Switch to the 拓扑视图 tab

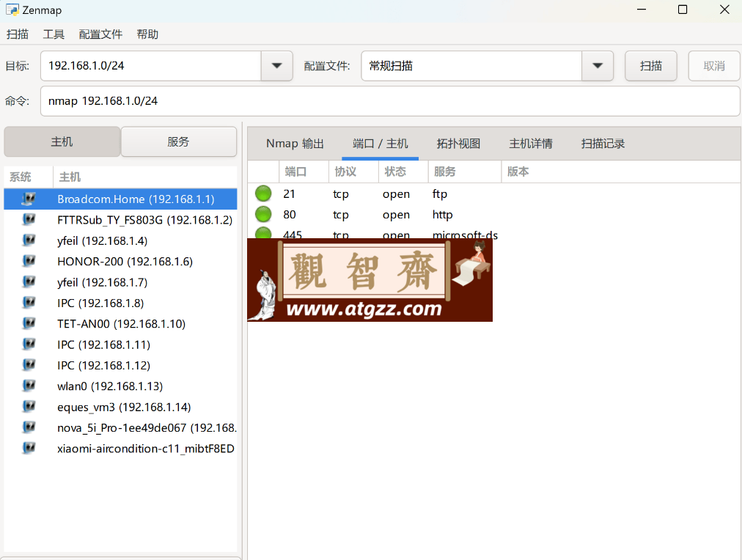click(458, 144)
